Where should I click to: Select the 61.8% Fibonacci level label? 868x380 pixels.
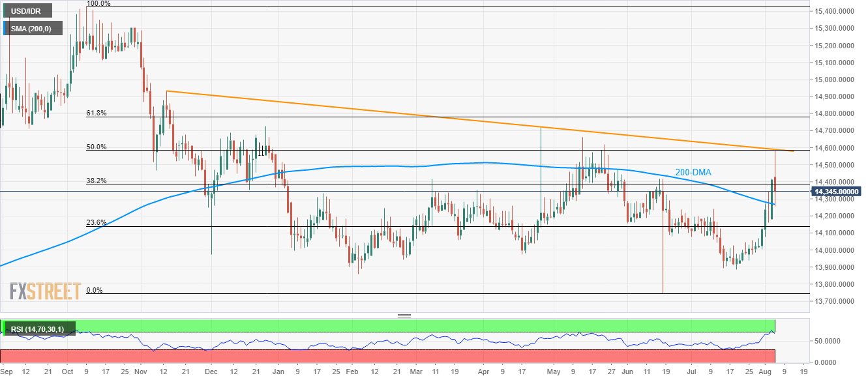[96, 113]
